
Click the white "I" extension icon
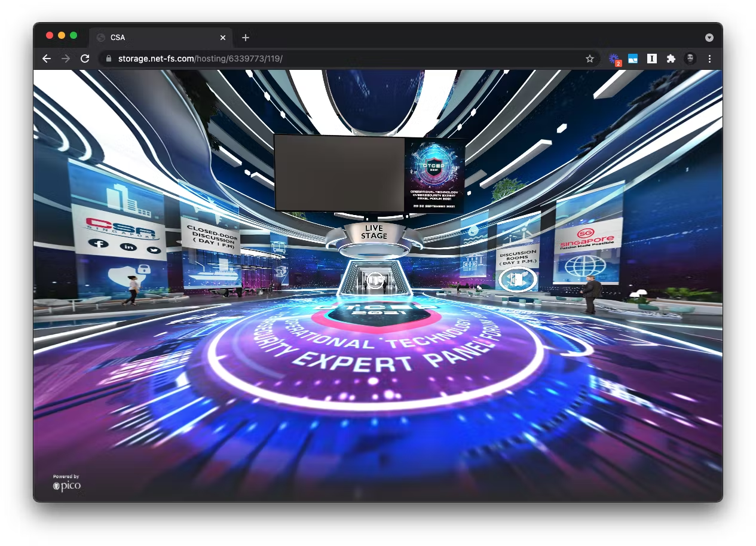[652, 59]
